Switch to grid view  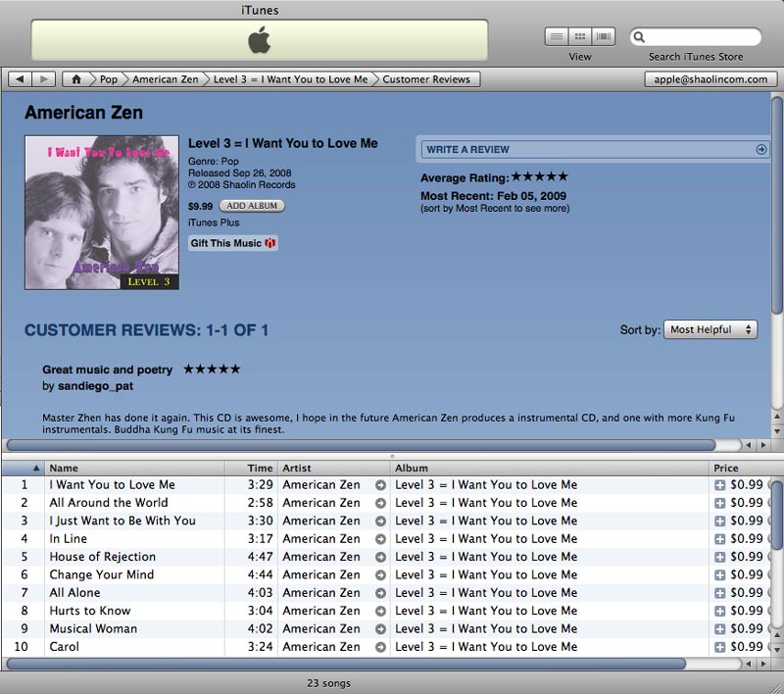pyautogui.click(x=580, y=37)
